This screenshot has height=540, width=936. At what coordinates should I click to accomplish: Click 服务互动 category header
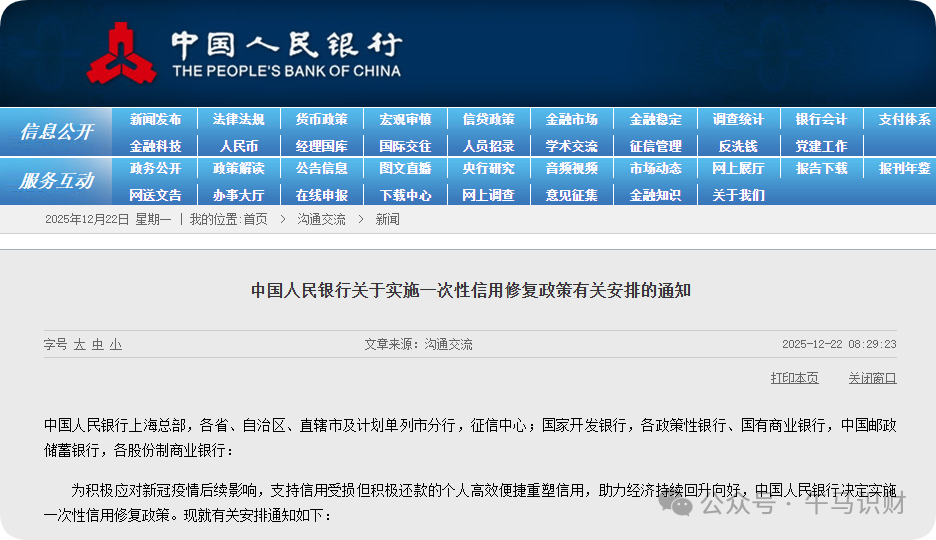57,181
